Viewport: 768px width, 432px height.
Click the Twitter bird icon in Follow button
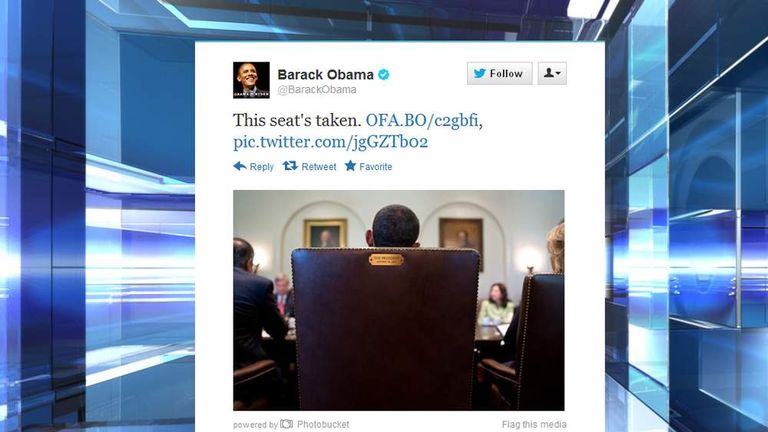tap(480, 73)
